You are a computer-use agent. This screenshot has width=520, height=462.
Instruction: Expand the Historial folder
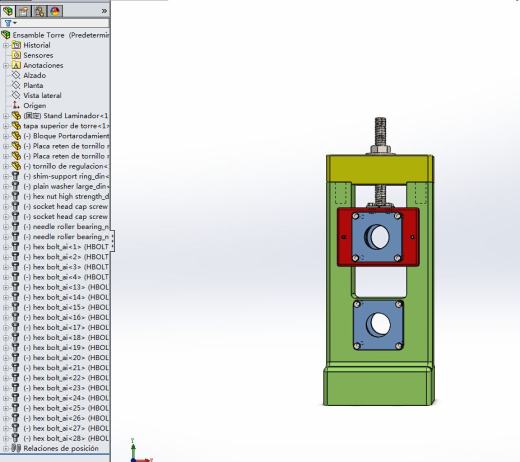[x=6, y=45]
